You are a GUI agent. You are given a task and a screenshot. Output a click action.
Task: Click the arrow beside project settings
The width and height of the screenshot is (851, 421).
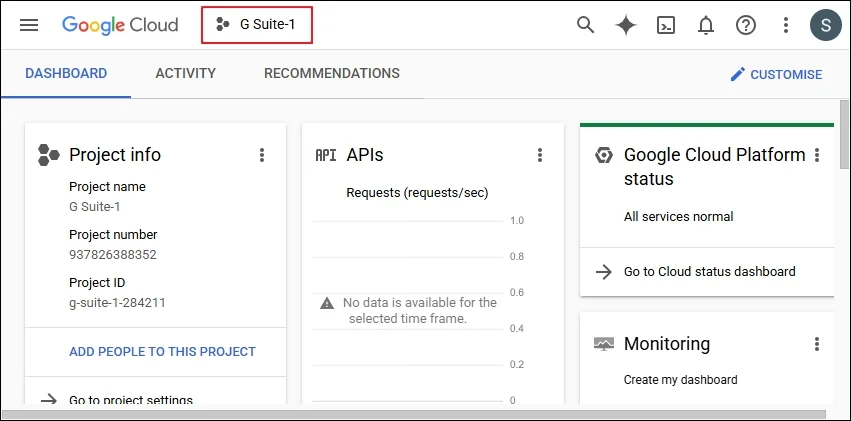coord(49,400)
